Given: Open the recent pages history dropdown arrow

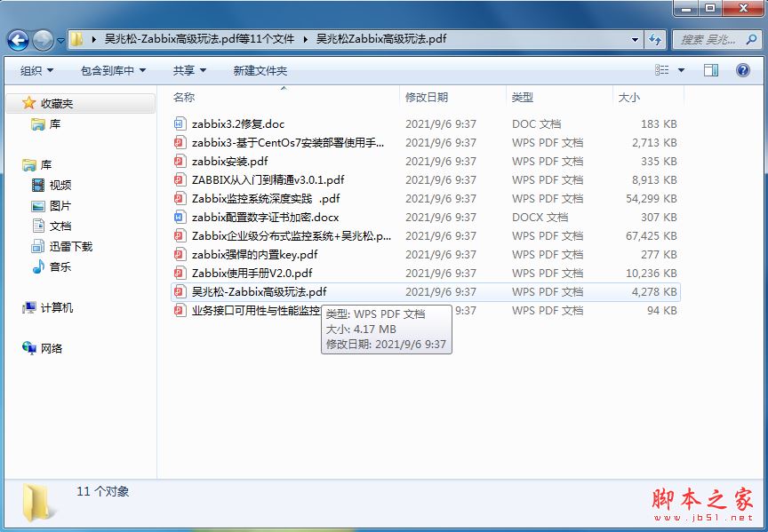Looking at the screenshot, I should pyautogui.click(x=60, y=40).
